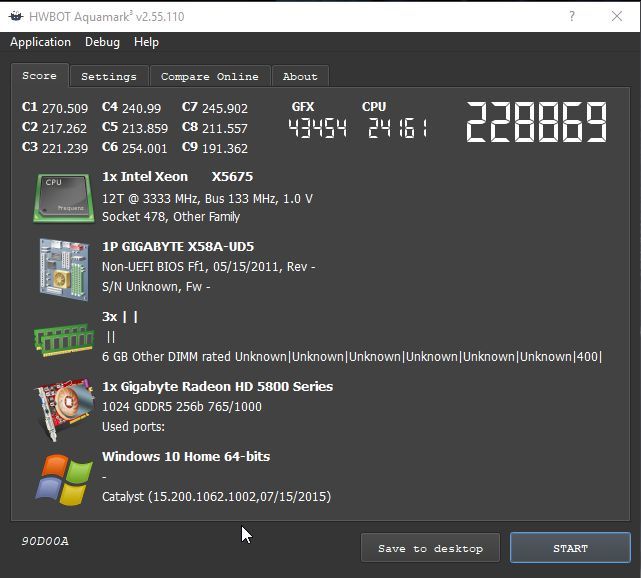Click the 'Non-UEFI BIOS Ff1, 05/15/2011' line
641x578 pixels.
pyautogui.click(x=208, y=267)
